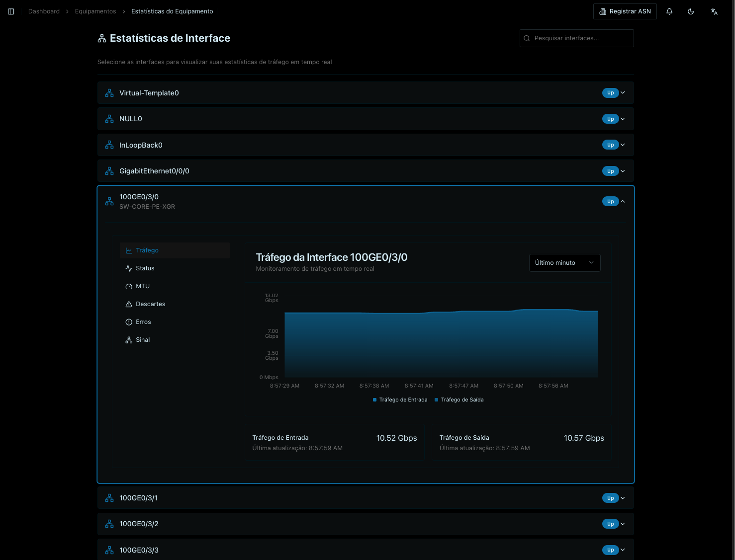735x560 pixels.
Task: Navigate to Dashboard in the breadcrumb
Action: coord(44,11)
